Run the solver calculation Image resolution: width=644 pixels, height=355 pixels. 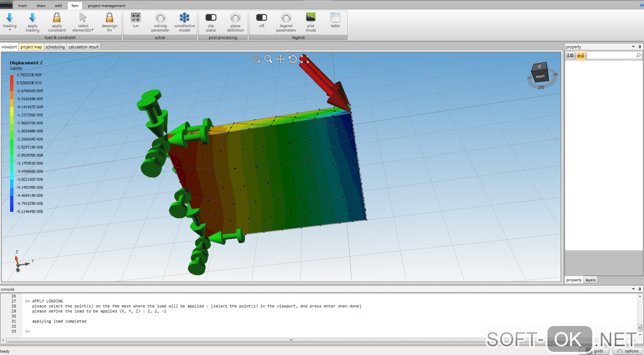click(136, 20)
